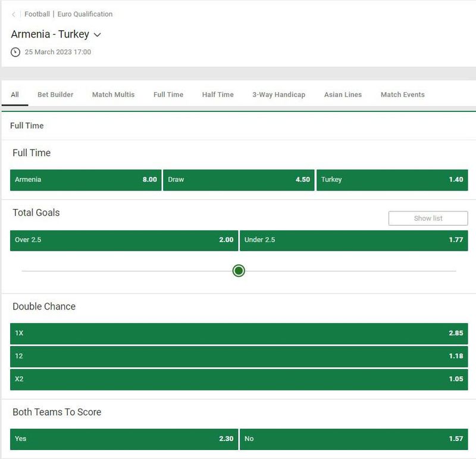The width and height of the screenshot is (476, 459).
Task: Collapse the Full Time section header
Action: coord(27,126)
